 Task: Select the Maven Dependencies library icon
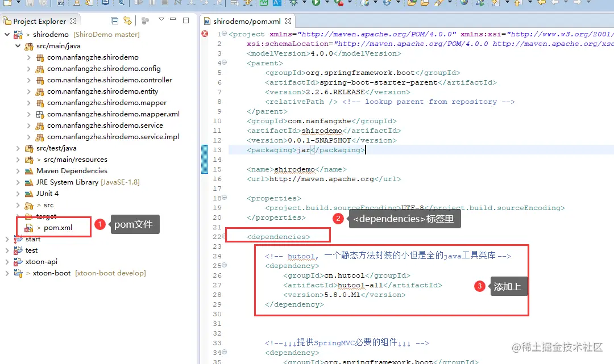[29, 171]
